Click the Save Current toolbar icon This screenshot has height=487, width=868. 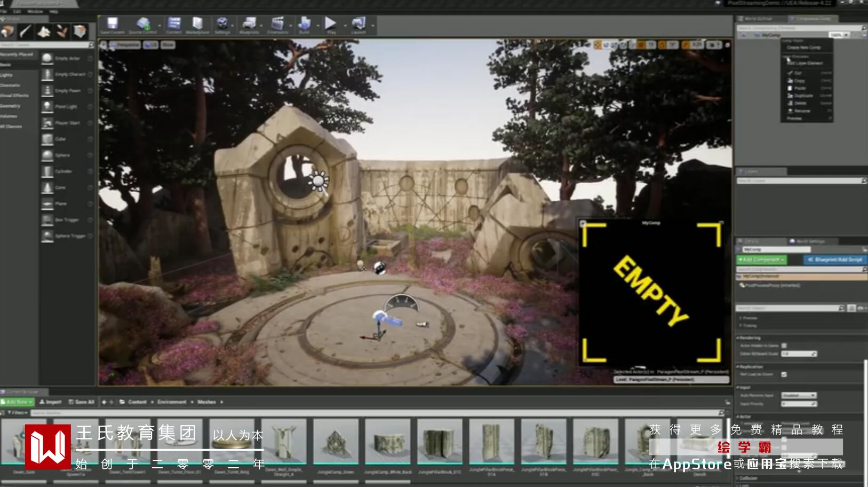pyautogui.click(x=112, y=23)
